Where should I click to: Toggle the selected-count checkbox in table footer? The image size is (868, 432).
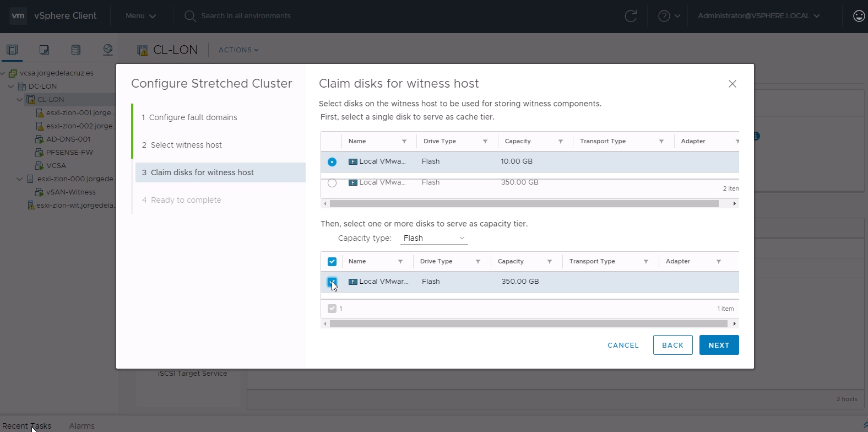[x=332, y=309]
